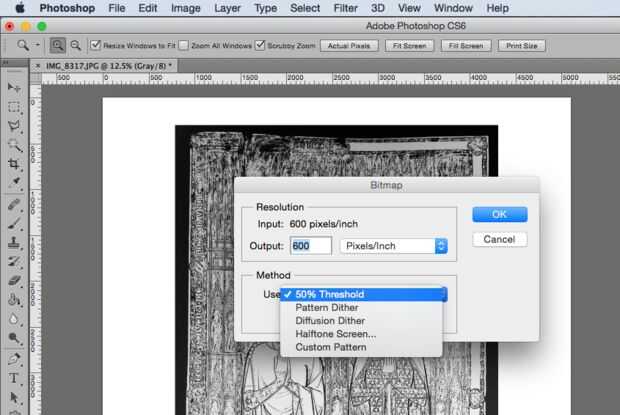
Task: Select the Path Selection tool
Action: pyautogui.click(x=14, y=397)
